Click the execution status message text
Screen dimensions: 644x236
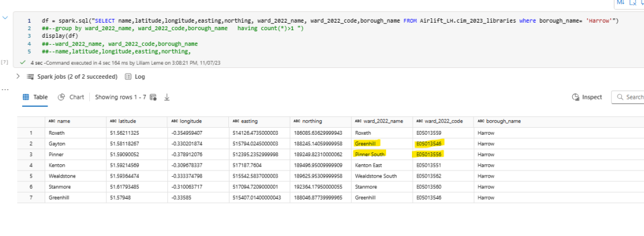tap(126, 63)
